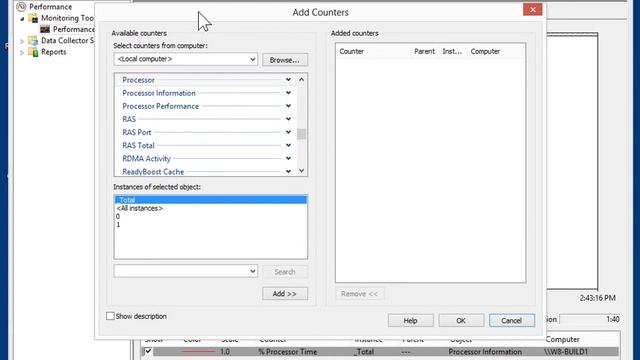
Task: Confirm with the OK button
Action: click(x=461, y=320)
